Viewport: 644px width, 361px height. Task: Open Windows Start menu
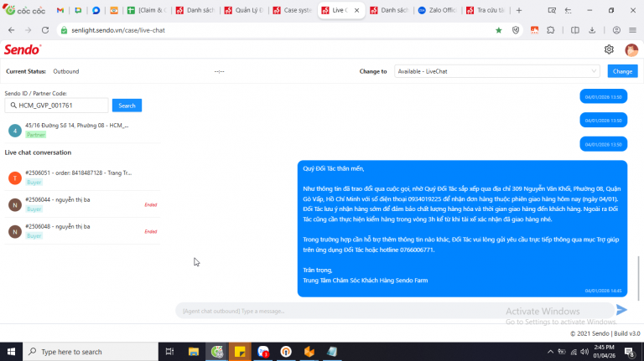pos(11,352)
